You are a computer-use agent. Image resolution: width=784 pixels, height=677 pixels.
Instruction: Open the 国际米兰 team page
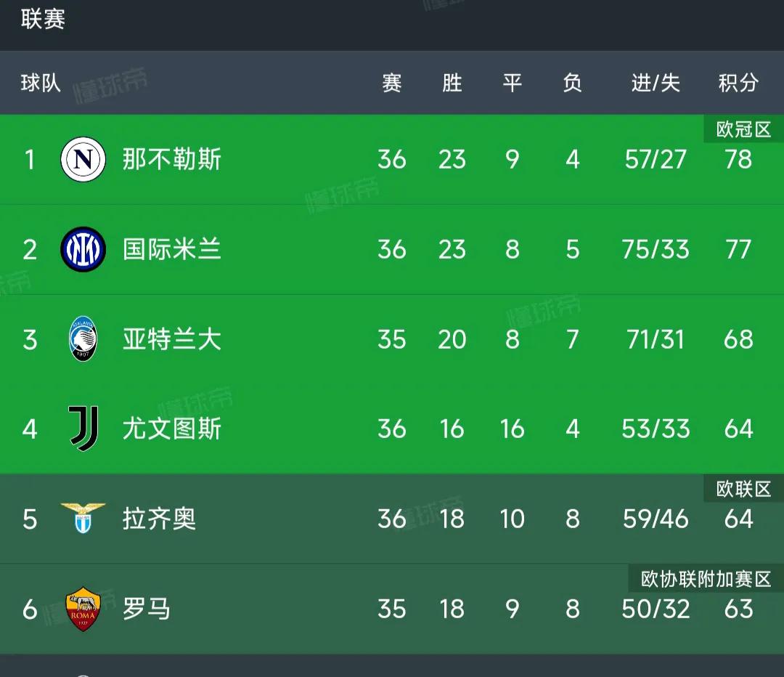point(172,249)
